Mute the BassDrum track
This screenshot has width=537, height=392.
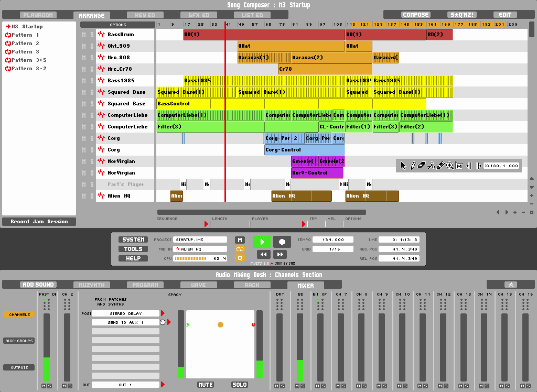[84, 35]
